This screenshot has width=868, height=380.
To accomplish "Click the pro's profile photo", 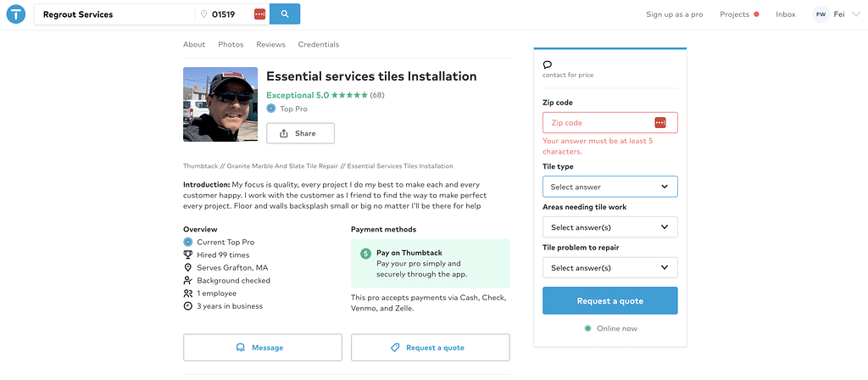I will click(220, 103).
